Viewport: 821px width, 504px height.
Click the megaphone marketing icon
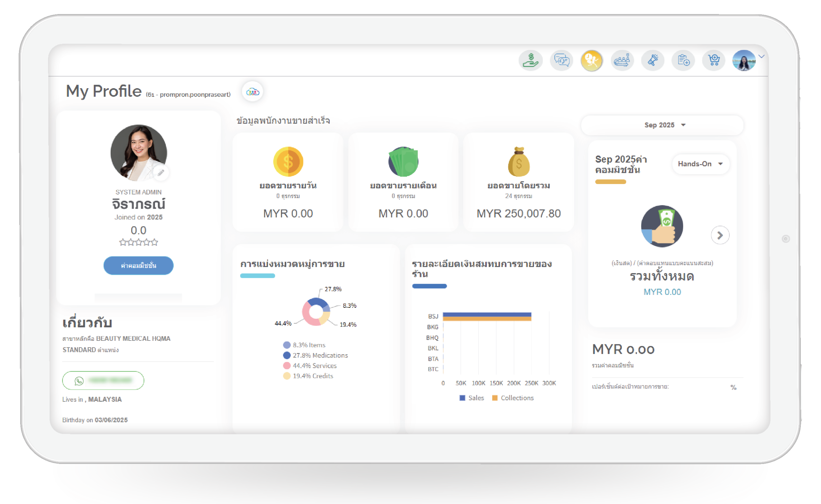point(653,61)
